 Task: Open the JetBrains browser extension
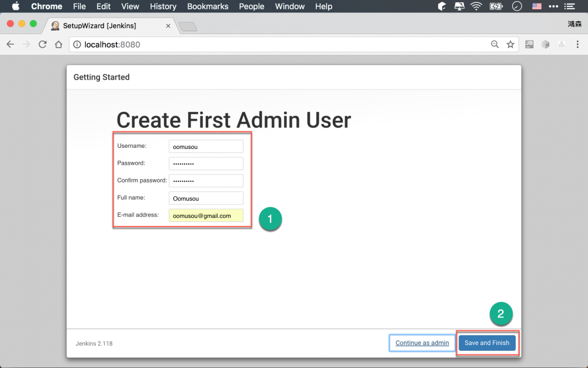coord(529,44)
